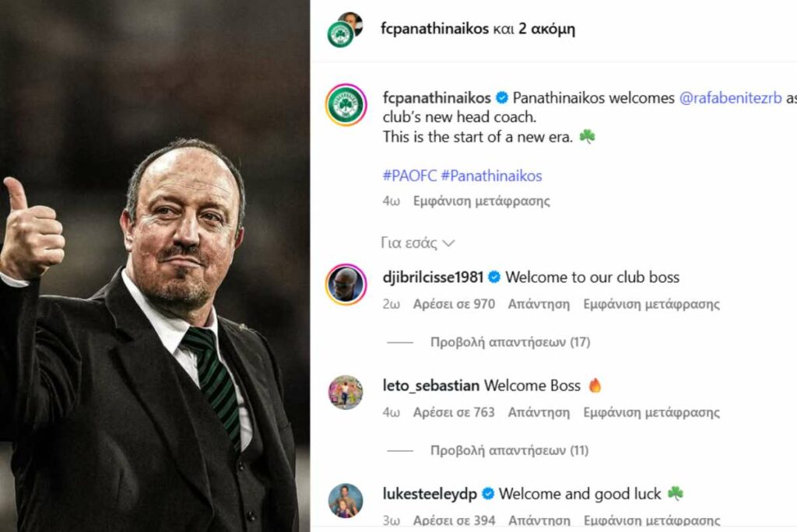The height and width of the screenshot is (532, 797).
Task: Expand 'Προβολή απαντήσεων (17)' replies
Action: pyautogui.click(x=510, y=342)
